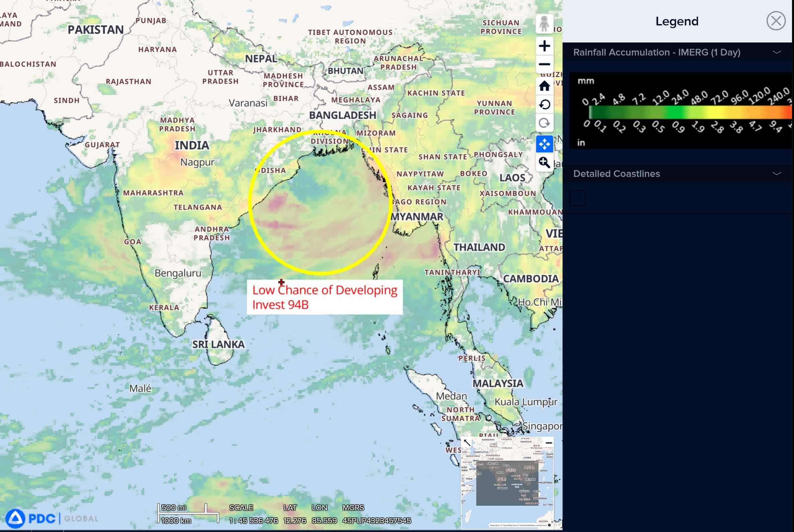Click the Legend panel heading

point(677,21)
